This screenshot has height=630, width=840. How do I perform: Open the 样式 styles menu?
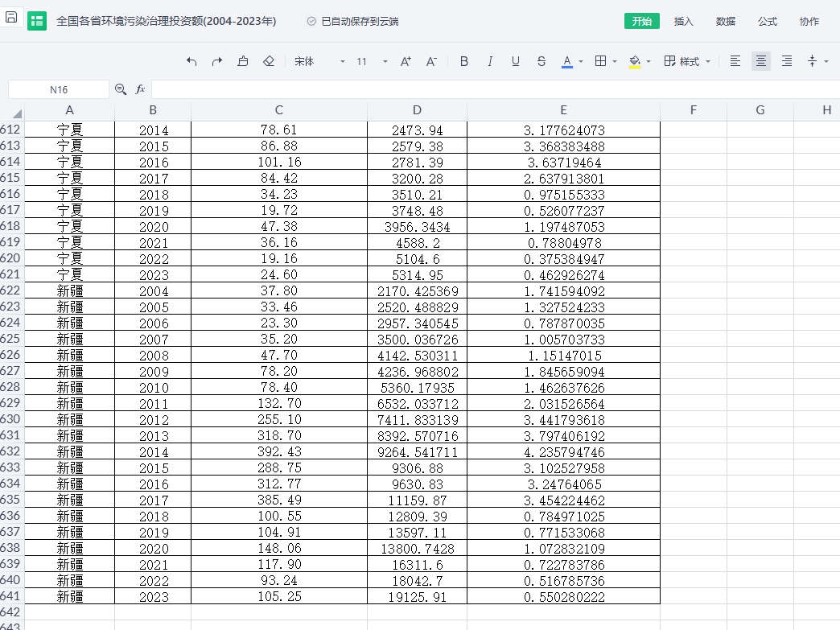click(687, 62)
